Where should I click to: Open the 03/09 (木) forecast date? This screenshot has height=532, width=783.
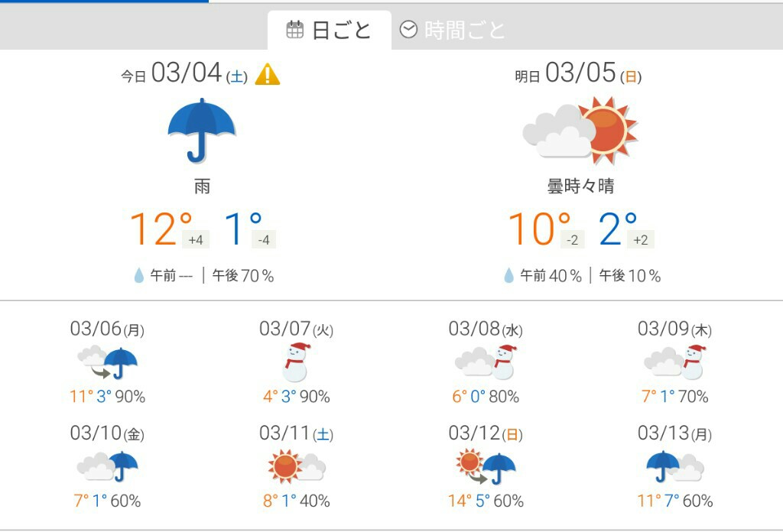pos(674,329)
